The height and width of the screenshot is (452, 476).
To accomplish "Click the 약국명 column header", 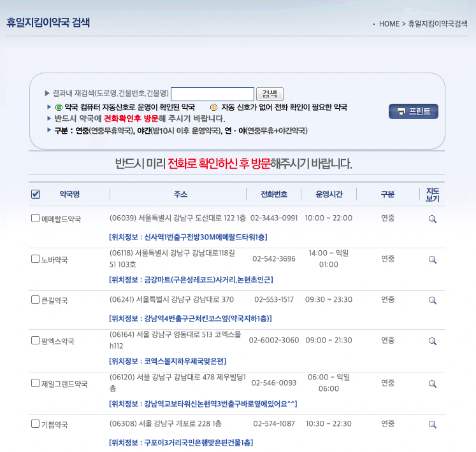I will pyautogui.click(x=69, y=194).
